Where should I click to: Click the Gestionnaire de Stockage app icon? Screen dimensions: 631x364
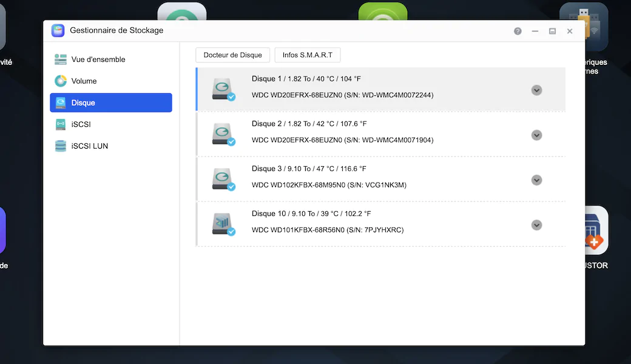click(58, 30)
